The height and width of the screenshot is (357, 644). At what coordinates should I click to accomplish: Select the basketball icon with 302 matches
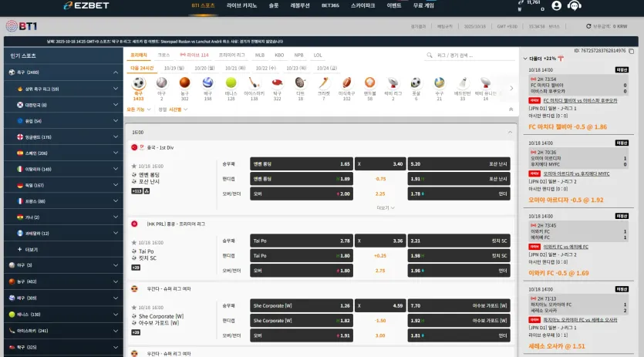[185, 83]
